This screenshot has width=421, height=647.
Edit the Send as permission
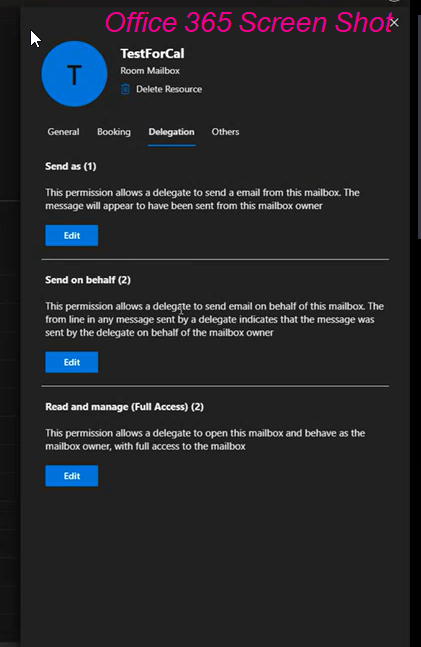tap(72, 236)
